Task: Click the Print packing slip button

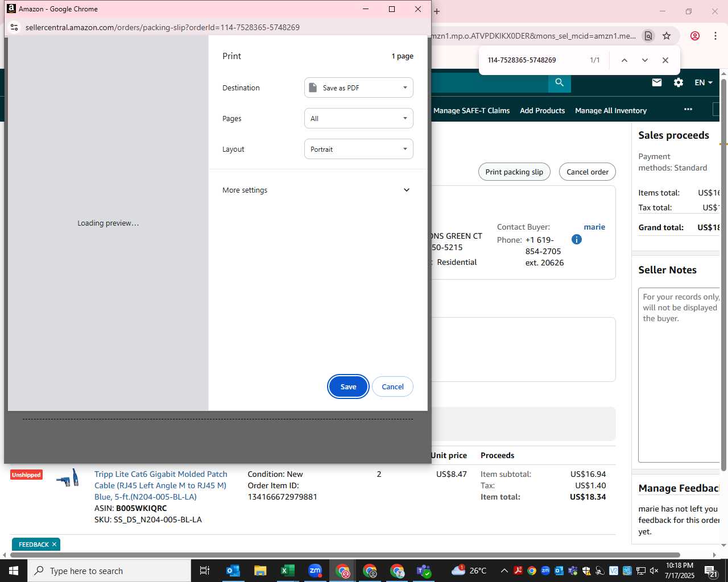Action: coord(514,172)
